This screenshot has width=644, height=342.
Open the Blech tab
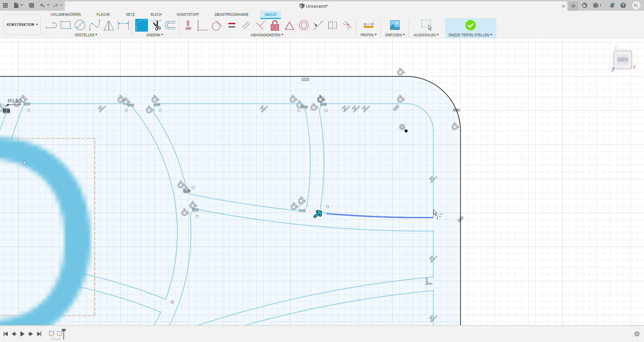click(x=156, y=14)
